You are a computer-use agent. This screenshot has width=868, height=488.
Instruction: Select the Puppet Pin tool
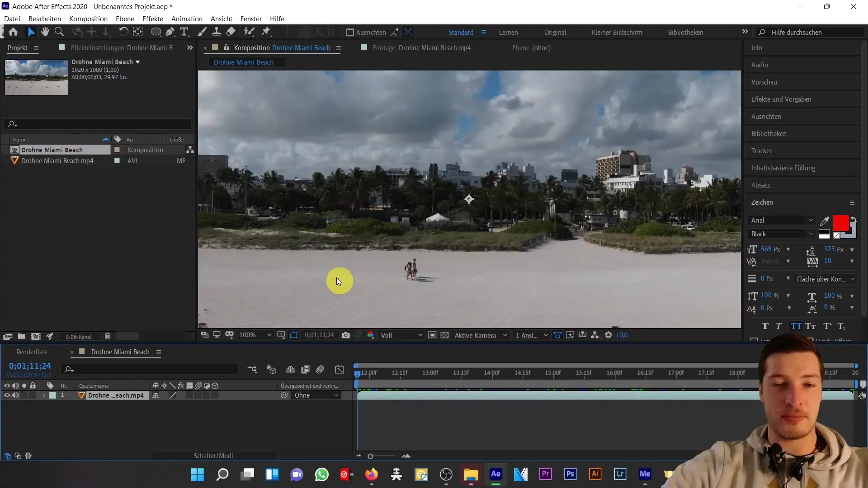coord(266,32)
